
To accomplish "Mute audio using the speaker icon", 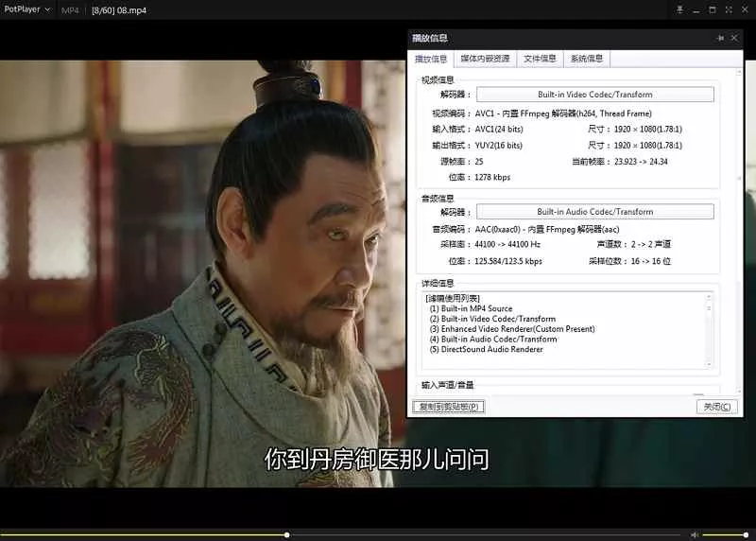I will (x=695, y=534).
